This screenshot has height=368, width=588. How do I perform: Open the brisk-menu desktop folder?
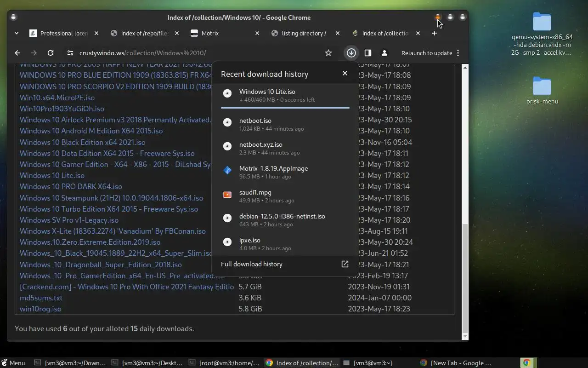pyautogui.click(x=542, y=91)
